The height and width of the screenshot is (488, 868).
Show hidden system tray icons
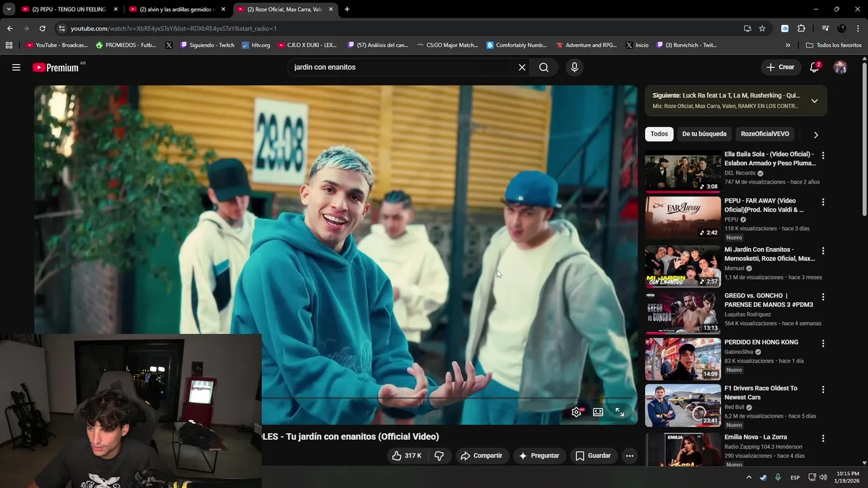(749, 477)
